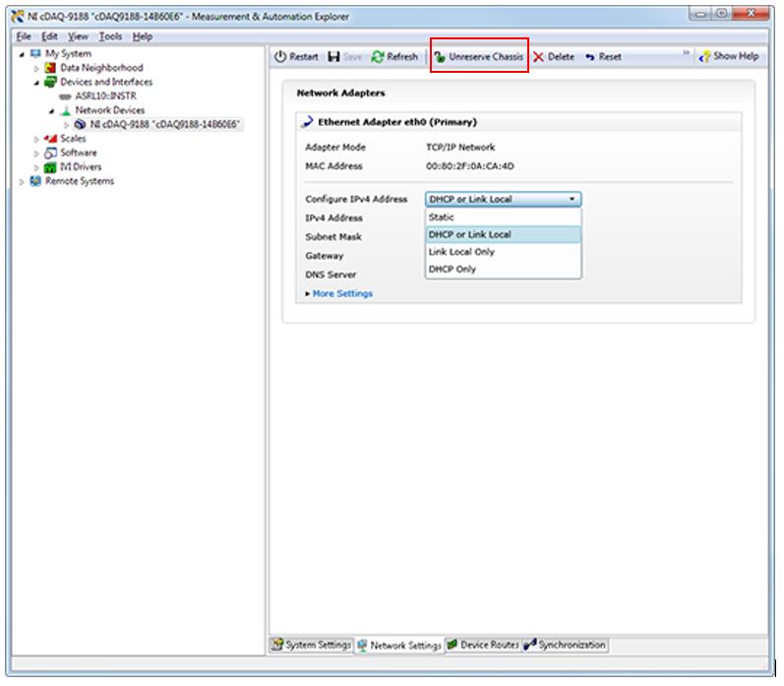Image resolution: width=784 pixels, height=686 pixels.
Task: Click the Data Neighborhood icon
Action: [x=50, y=68]
